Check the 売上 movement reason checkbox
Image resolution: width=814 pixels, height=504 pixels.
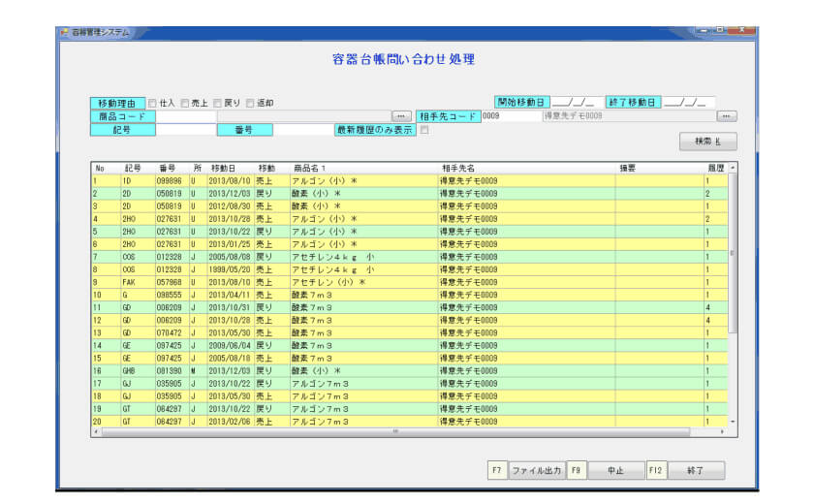pyautogui.click(x=185, y=104)
